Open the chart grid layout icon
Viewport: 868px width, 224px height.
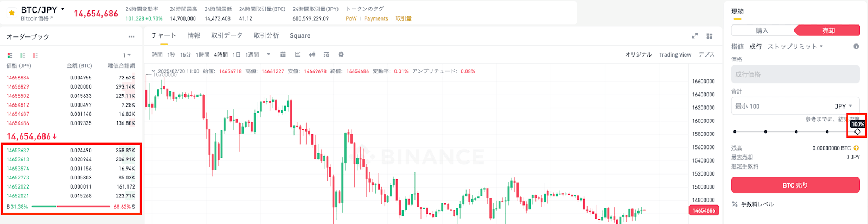pyautogui.click(x=709, y=36)
